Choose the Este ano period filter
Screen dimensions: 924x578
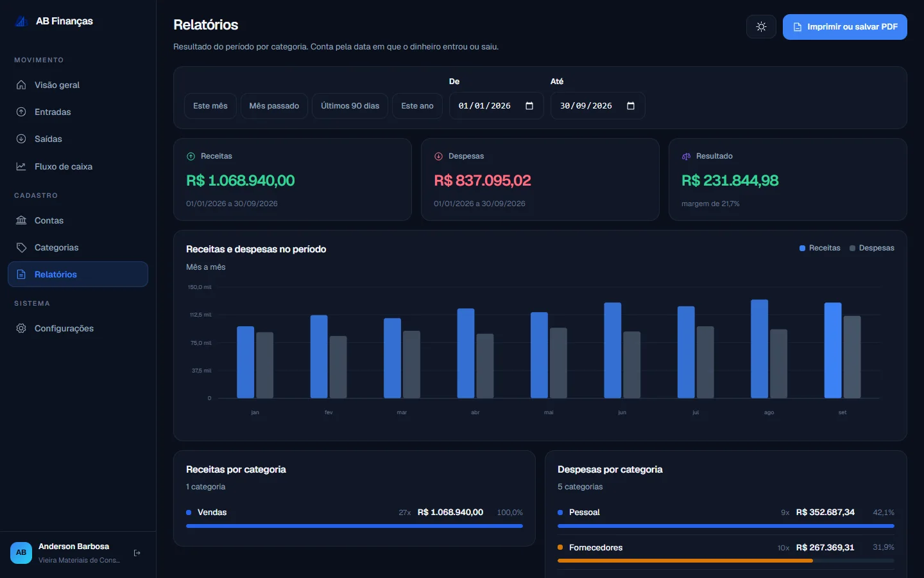tap(417, 106)
